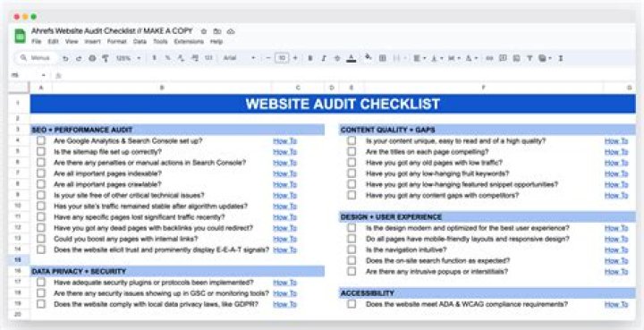Screen dimensions: 644x330
Task: Toggle bold formatting
Action: tap(310, 58)
